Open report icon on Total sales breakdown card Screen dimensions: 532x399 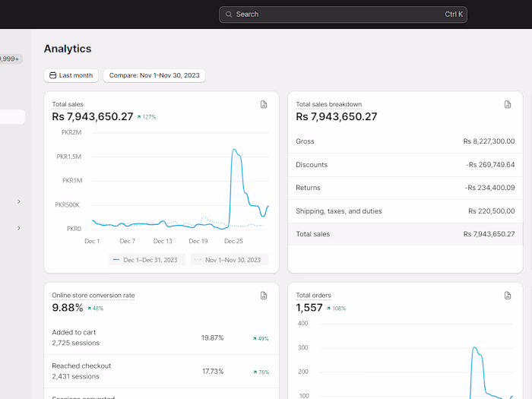click(x=508, y=105)
